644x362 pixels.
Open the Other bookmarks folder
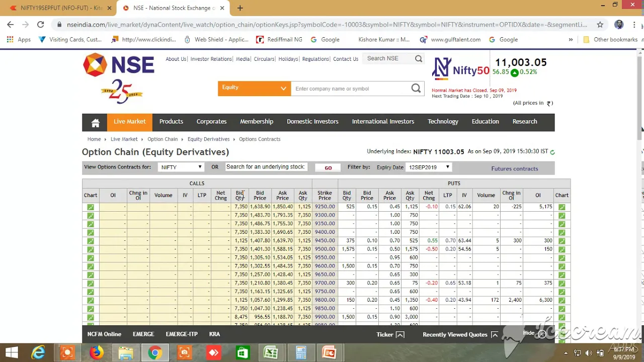610,39
